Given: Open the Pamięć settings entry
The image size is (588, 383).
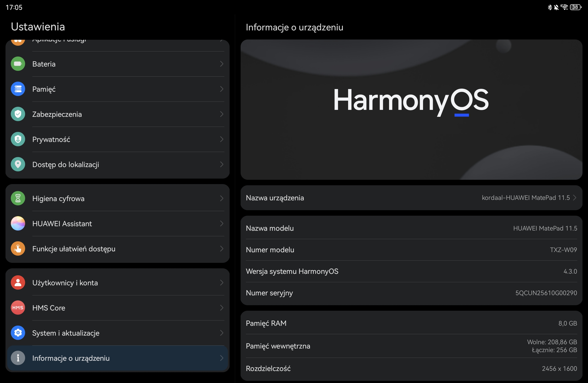Looking at the screenshot, I should (x=117, y=89).
